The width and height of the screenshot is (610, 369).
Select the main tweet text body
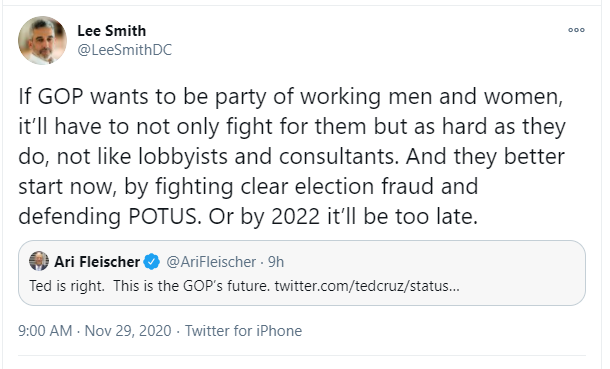point(292,156)
